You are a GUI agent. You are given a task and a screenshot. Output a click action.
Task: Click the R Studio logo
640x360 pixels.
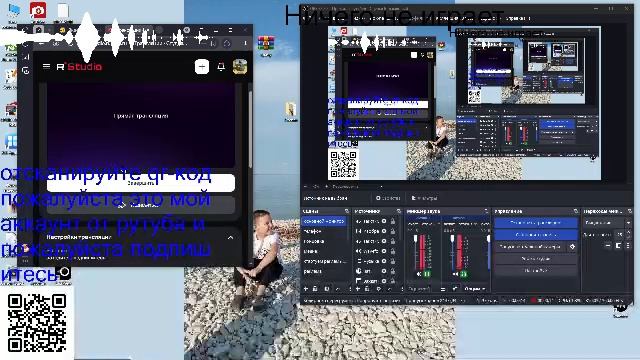79,67
